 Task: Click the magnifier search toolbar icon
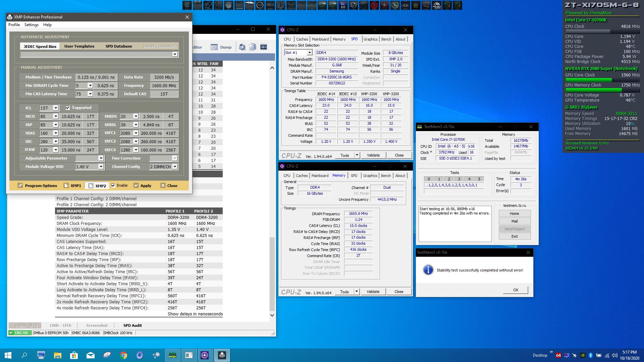point(242,47)
